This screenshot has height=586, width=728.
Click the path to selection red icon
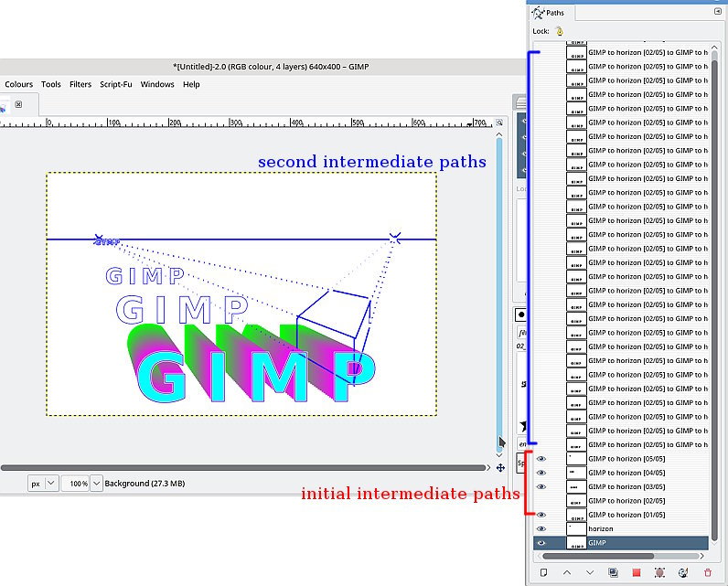[x=637, y=572]
